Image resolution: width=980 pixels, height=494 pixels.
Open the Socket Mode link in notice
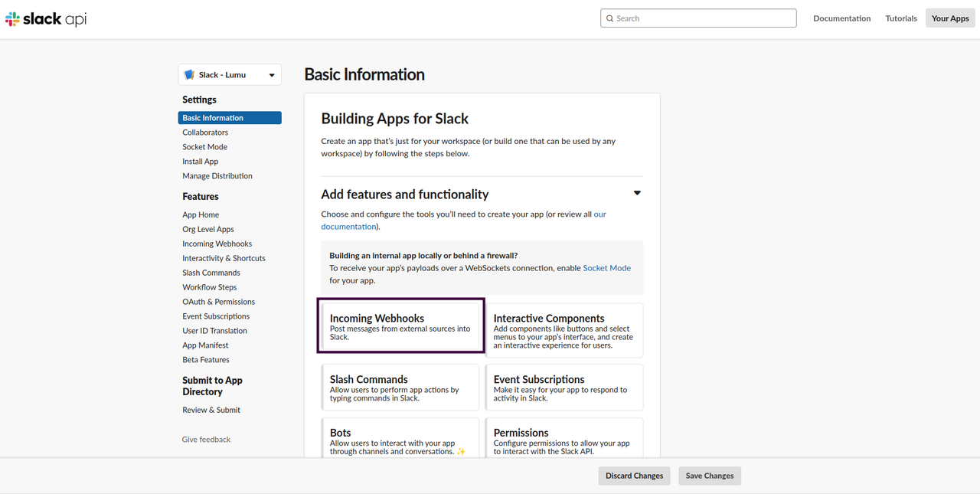(x=606, y=268)
